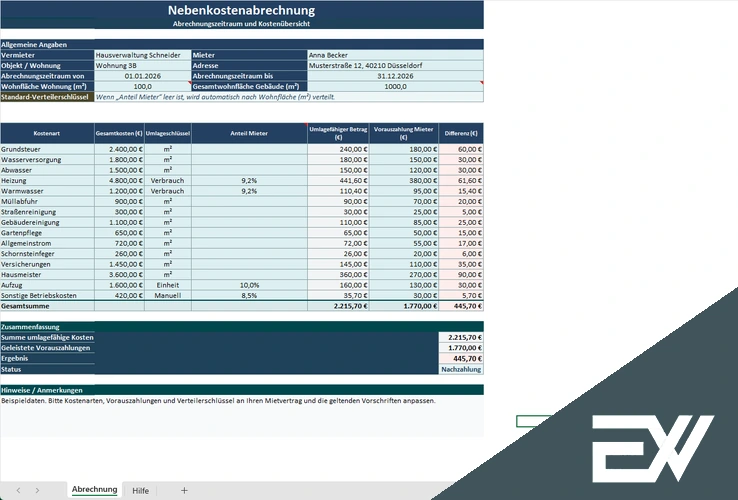The width and height of the screenshot is (738, 500).
Task: Select the 'Hausmeister' row label
Action: coord(47,274)
